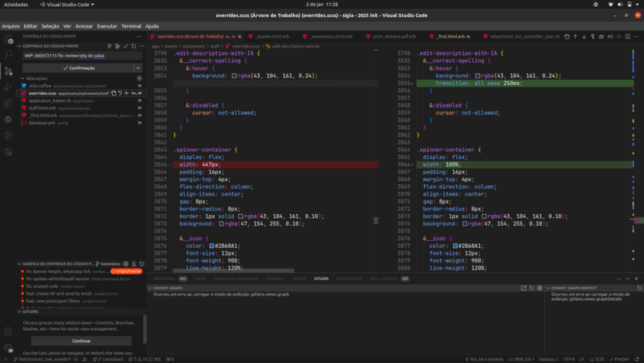Screen dimensions: 644x363
Task: Click the left editor horizontal scrollbar
Action: pyautogui.click(x=234, y=270)
